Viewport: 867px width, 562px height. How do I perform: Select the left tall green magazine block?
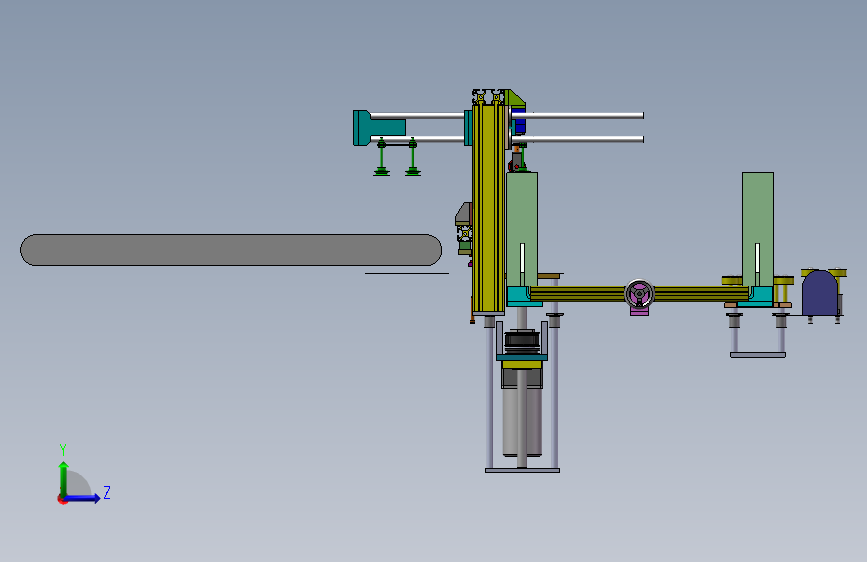522,229
